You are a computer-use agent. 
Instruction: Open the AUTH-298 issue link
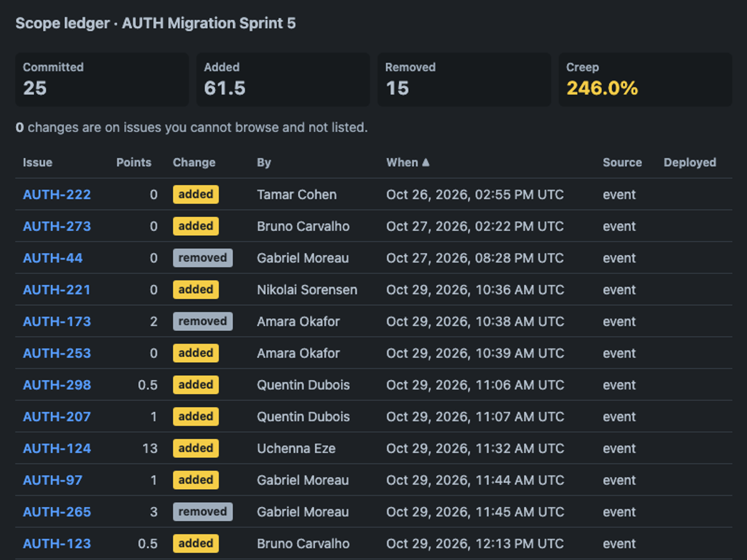[x=57, y=385]
